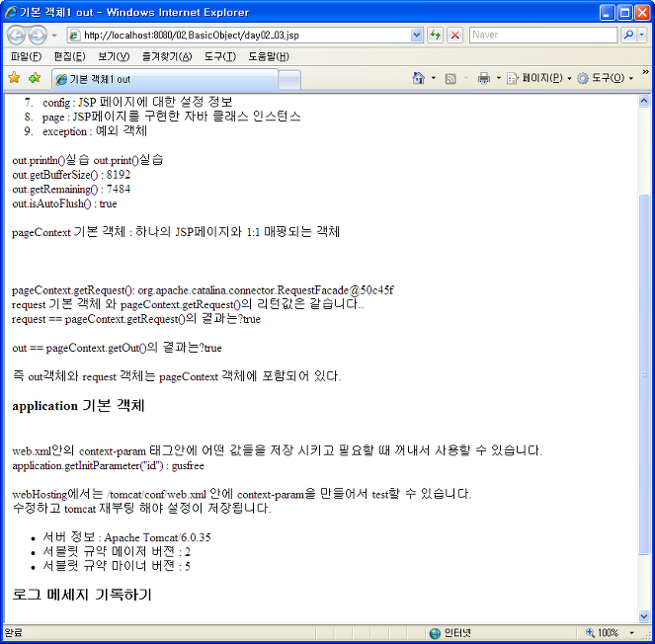Screen dimensions: 655x644
Task: Open the 도구(T) menu
Action: click(x=220, y=56)
